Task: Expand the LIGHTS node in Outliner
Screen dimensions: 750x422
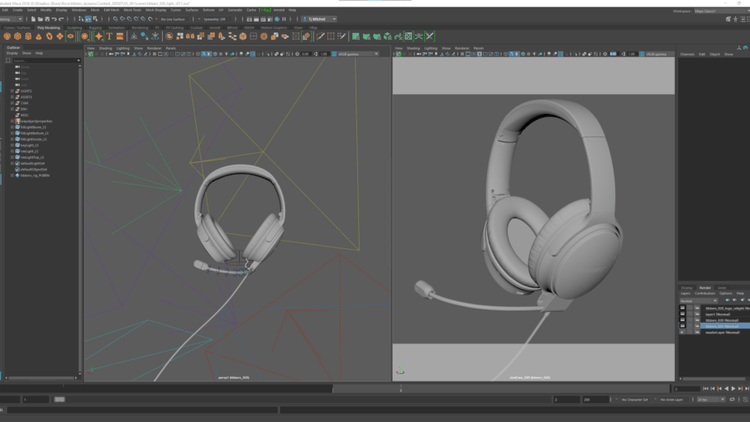Action: pos(12,90)
